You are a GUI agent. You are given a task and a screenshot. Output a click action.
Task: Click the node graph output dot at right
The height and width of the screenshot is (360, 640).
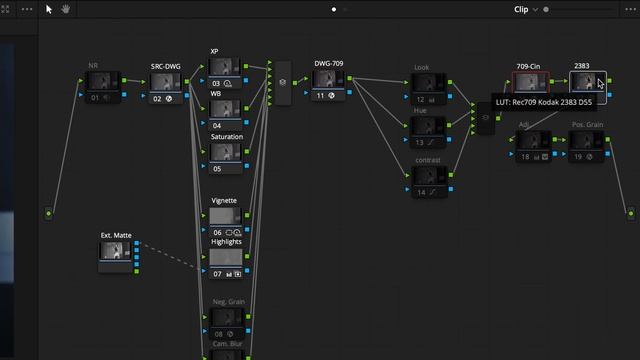pos(631,213)
